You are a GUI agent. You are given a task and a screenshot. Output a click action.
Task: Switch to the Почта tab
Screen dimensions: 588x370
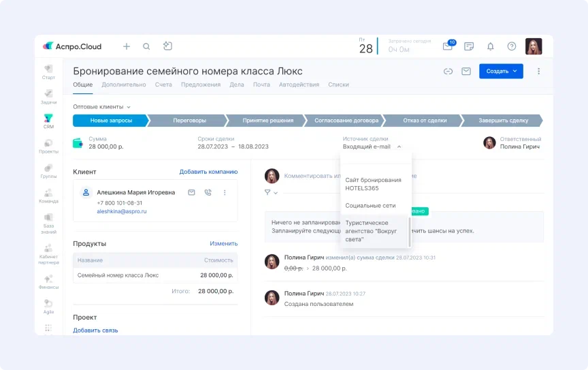tap(261, 84)
